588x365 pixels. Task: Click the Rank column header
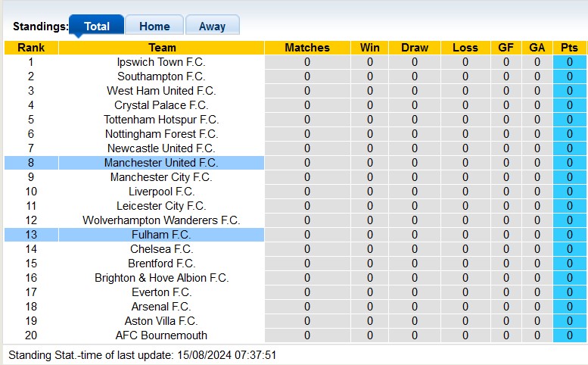click(31, 48)
